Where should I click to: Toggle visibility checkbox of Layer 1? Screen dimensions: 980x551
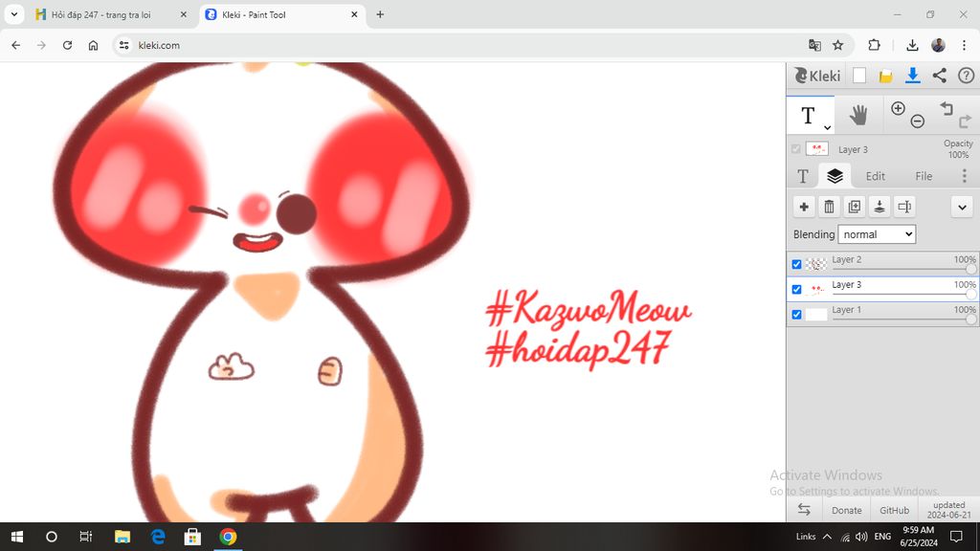[796, 314]
